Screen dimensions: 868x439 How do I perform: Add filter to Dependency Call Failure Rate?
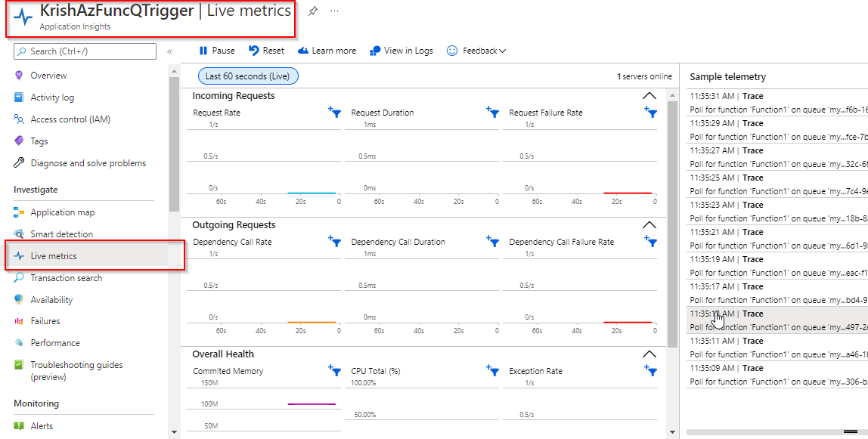tap(650, 242)
